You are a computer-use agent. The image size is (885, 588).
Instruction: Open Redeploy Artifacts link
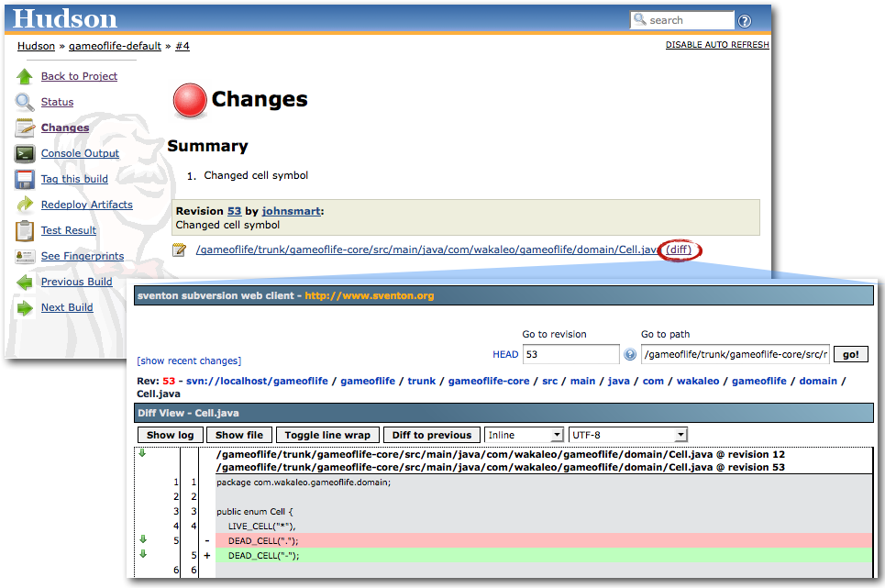tap(87, 205)
